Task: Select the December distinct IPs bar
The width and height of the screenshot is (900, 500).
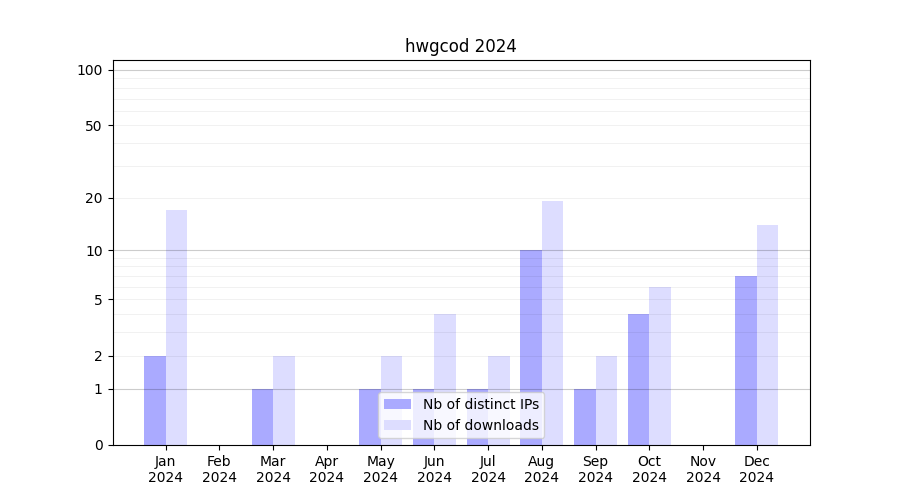Action: pyautogui.click(x=746, y=360)
